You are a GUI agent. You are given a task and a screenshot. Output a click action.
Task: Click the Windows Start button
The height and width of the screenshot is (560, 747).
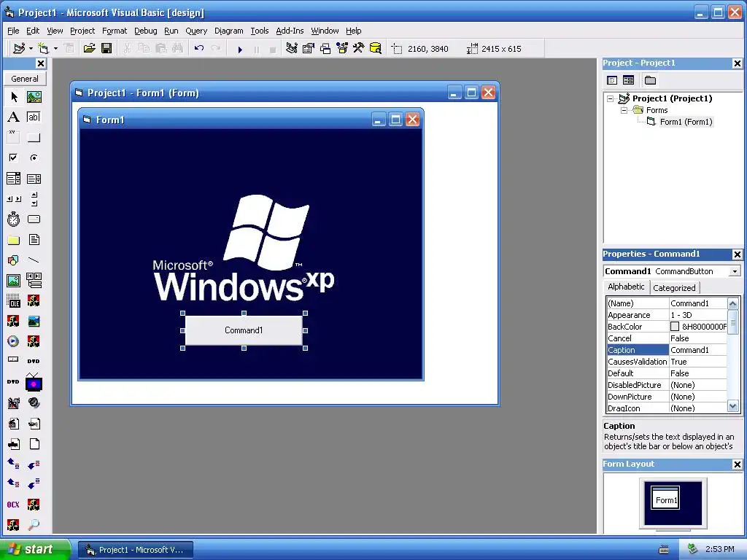35,549
